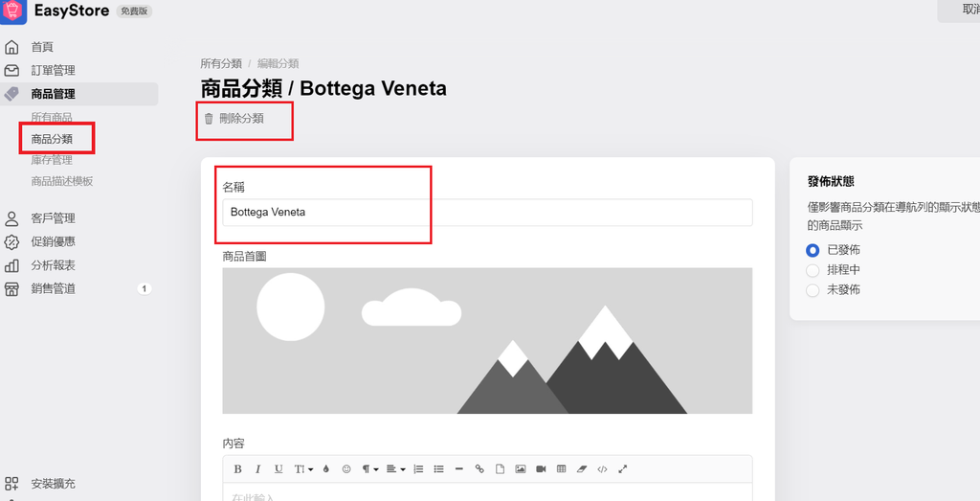Open the font size dropdown
Image resolution: width=980 pixels, height=501 pixels.
pyautogui.click(x=303, y=469)
